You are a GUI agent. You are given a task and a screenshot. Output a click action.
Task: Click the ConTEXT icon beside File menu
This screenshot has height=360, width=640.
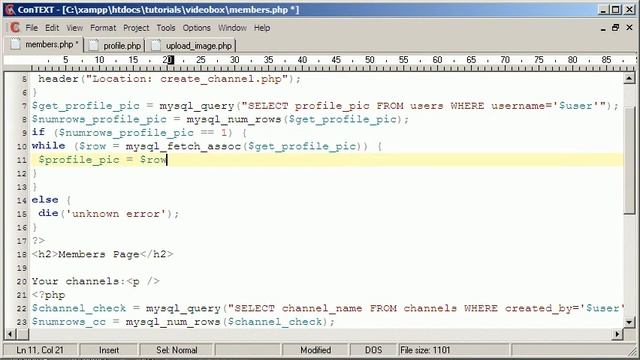pos(14,28)
